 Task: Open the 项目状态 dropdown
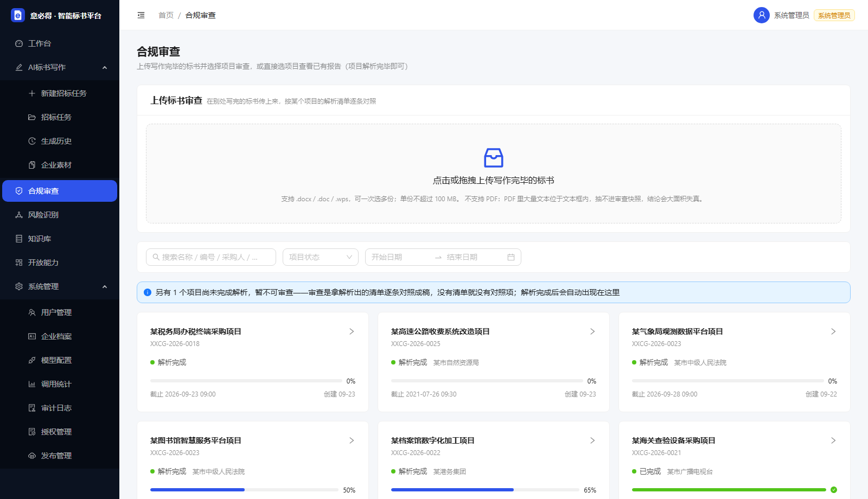[321, 257]
